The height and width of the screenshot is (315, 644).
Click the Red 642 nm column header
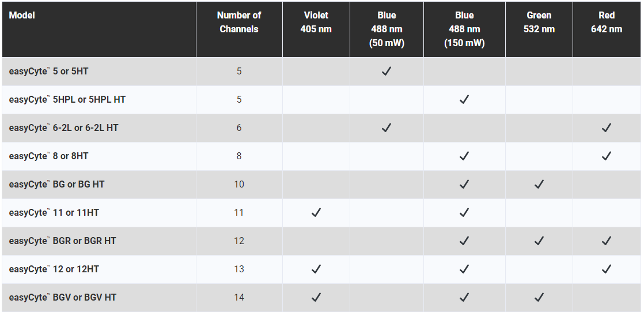606,22
